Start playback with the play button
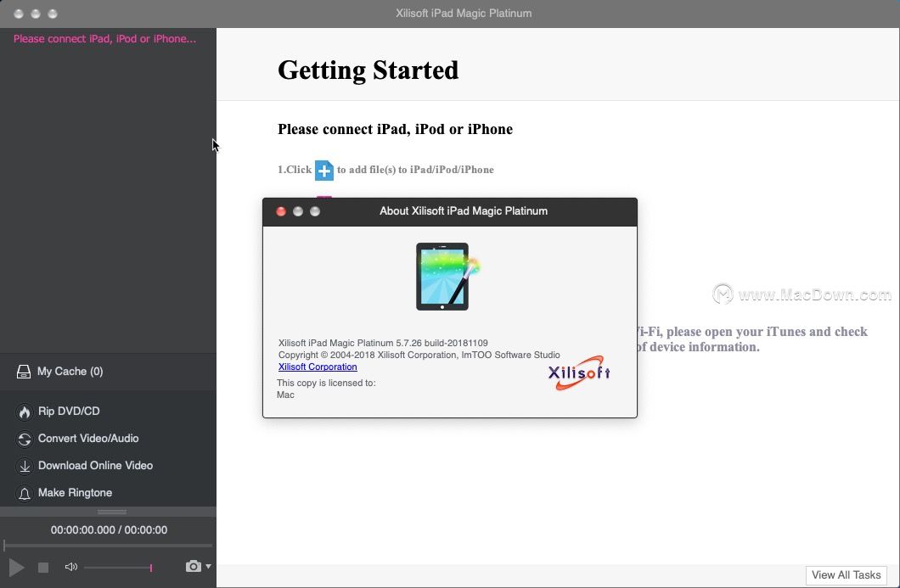The width and height of the screenshot is (900, 588). [x=16, y=568]
